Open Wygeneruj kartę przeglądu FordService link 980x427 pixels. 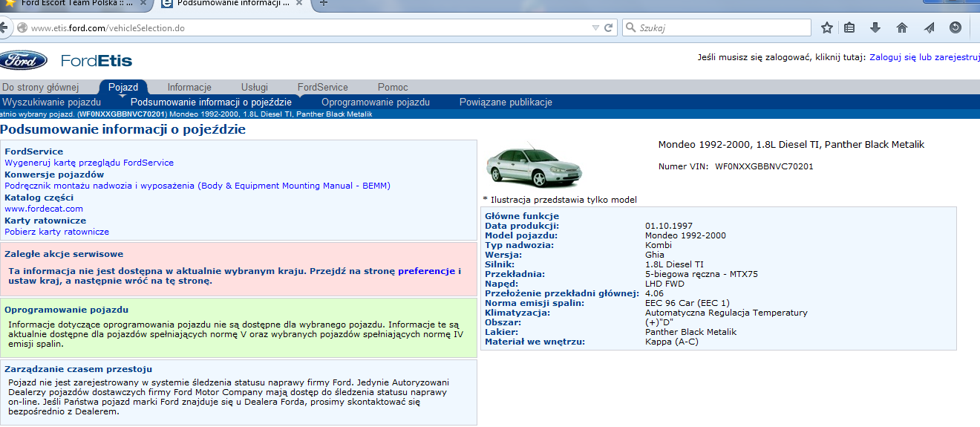point(89,163)
